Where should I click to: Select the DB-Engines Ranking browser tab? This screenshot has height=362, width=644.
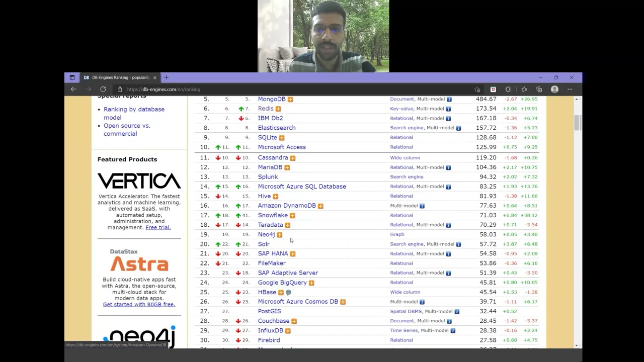click(120, 77)
